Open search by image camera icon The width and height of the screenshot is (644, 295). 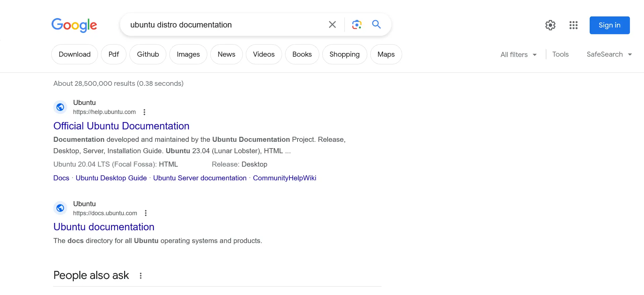point(357,24)
